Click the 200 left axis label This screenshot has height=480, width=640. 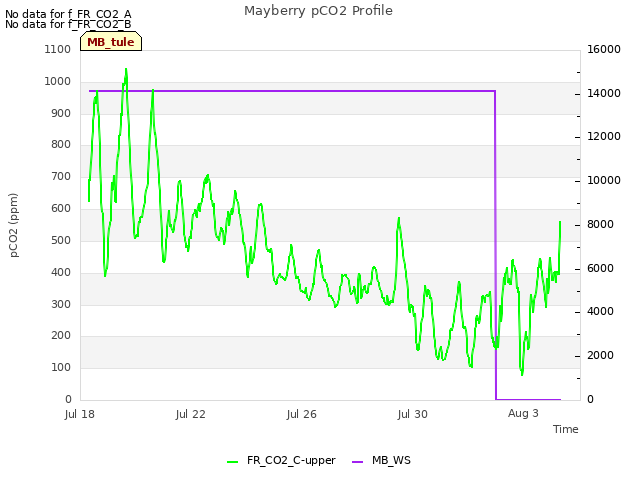(61, 336)
